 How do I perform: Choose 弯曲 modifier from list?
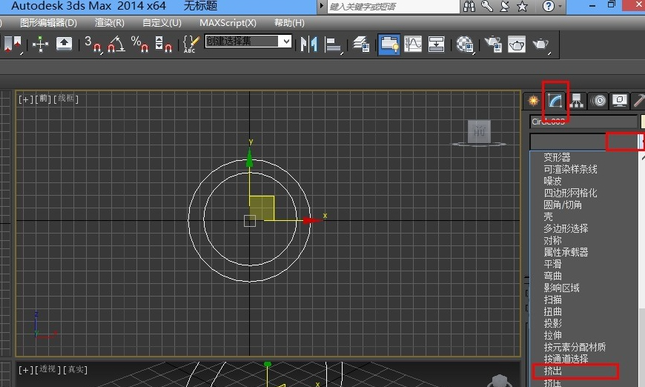click(x=552, y=276)
